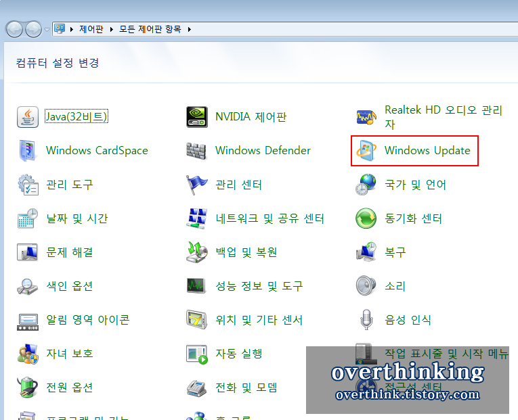
Task: Click the Windows Defender text link
Action: tap(263, 150)
